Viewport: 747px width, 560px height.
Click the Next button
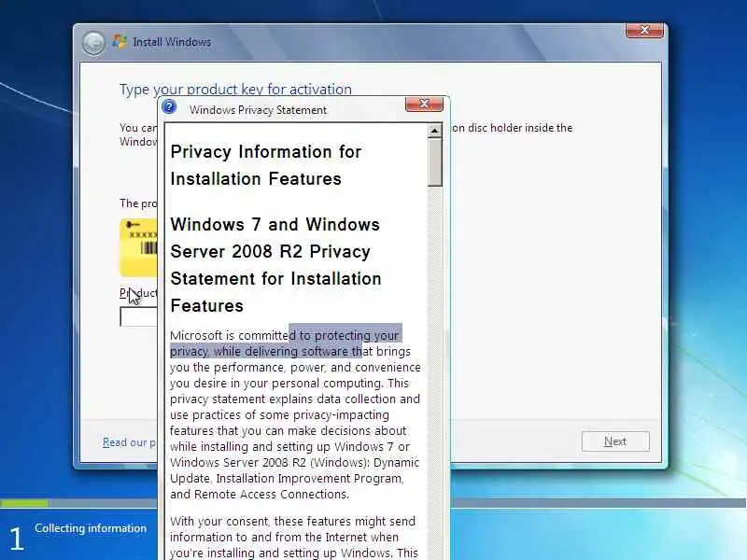point(615,441)
